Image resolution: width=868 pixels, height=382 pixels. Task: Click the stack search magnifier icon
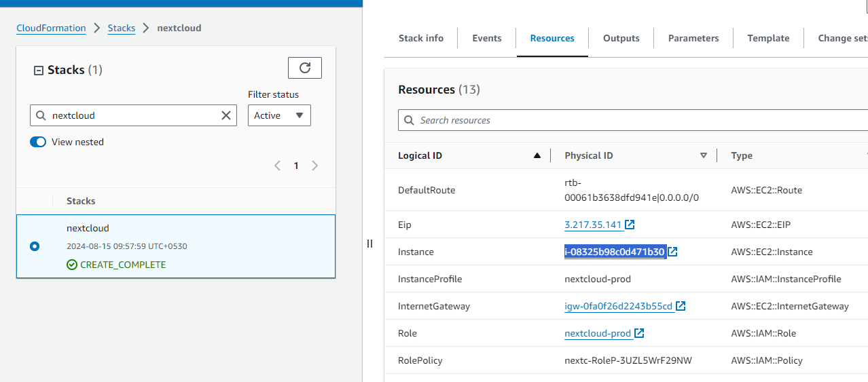[x=41, y=115]
